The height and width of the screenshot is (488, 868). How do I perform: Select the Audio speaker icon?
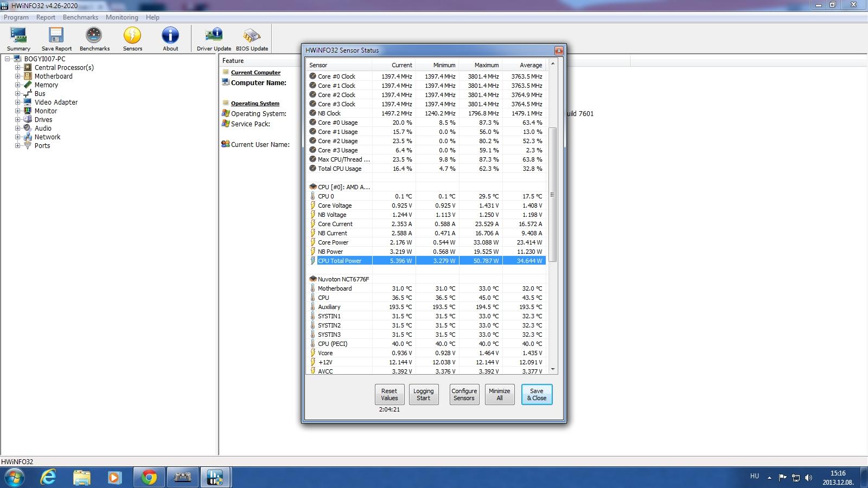[x=28, y=129]
